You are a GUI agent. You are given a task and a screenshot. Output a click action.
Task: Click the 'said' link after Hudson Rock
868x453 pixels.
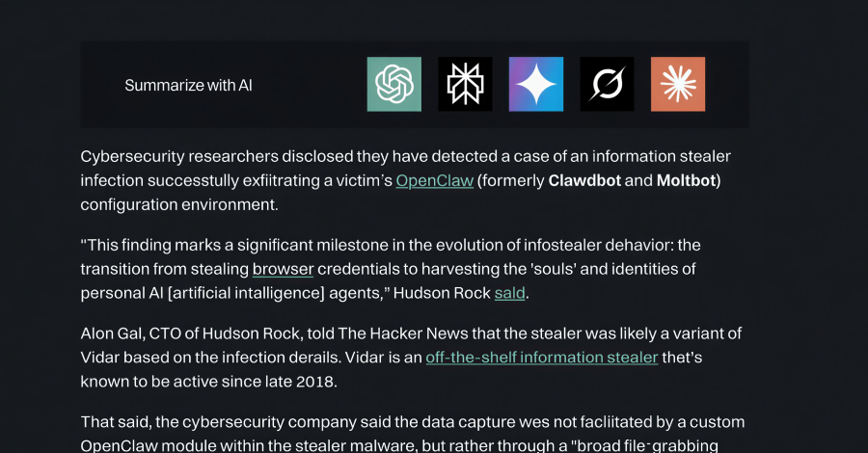509,292
